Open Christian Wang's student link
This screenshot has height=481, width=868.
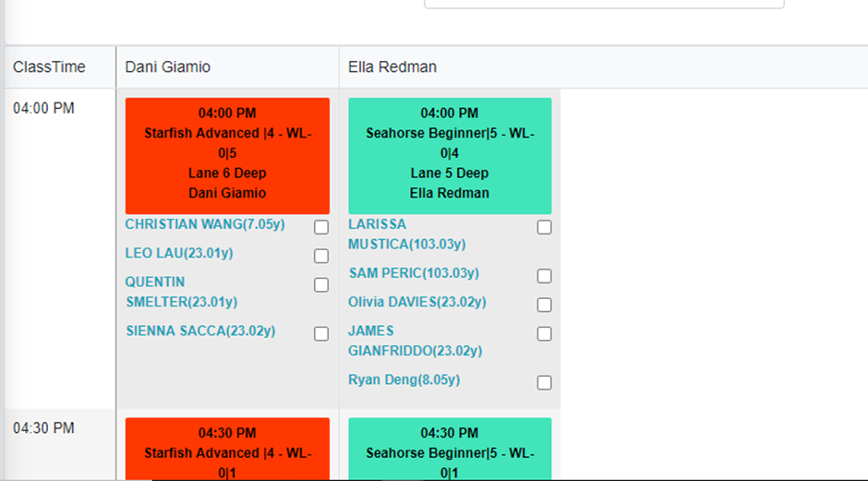[205, 224]
